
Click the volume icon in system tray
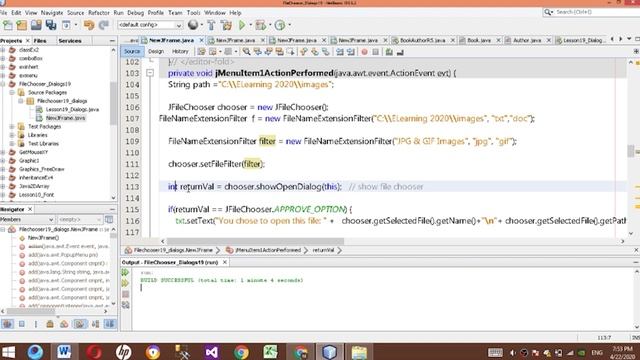click(513, 353)
